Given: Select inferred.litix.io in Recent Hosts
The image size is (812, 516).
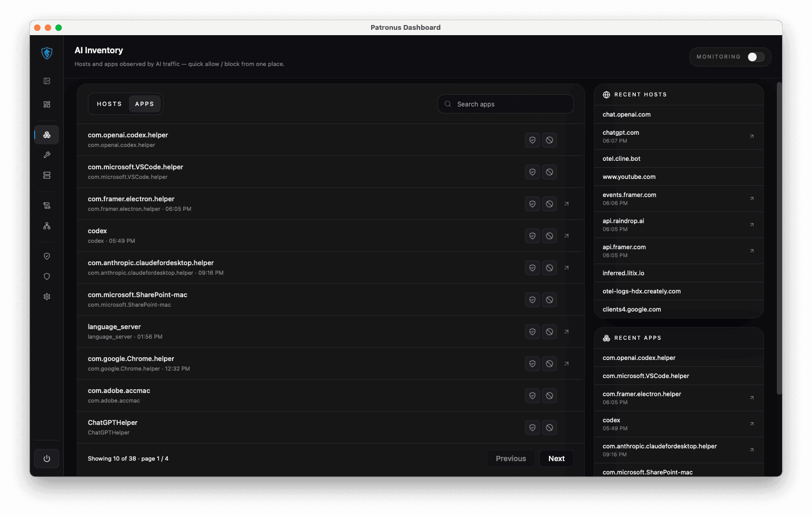Looking at the screenshot, I should coord(679,273).
